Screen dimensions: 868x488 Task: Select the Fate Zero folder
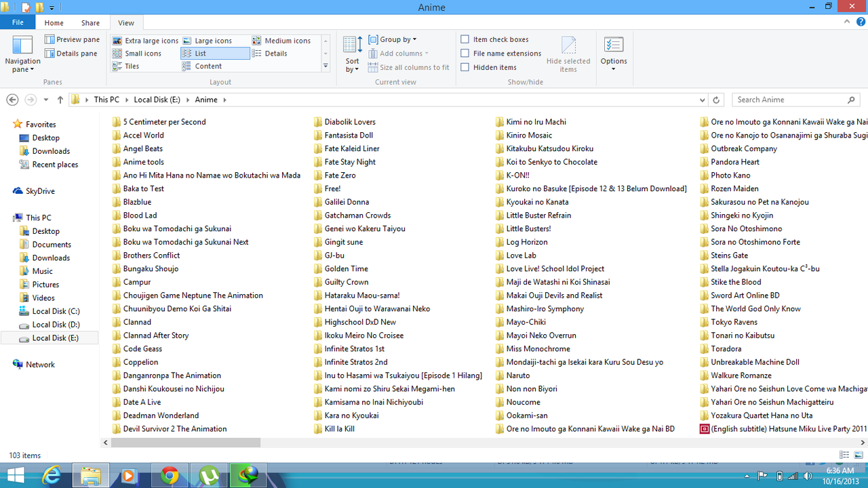coord(335,175)
